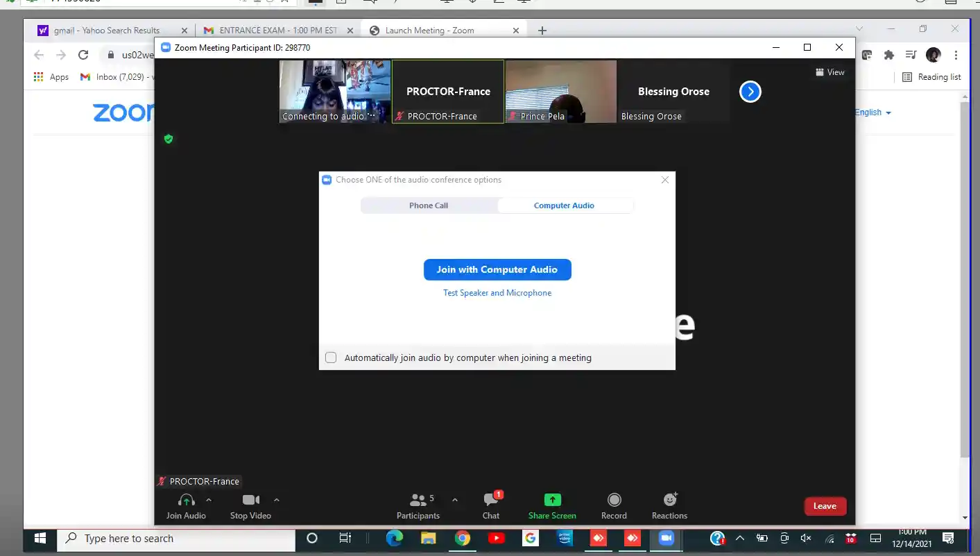Viewport: 980px width, 556px height.
Task: Click the red Leave button
Action: point(825,506)
